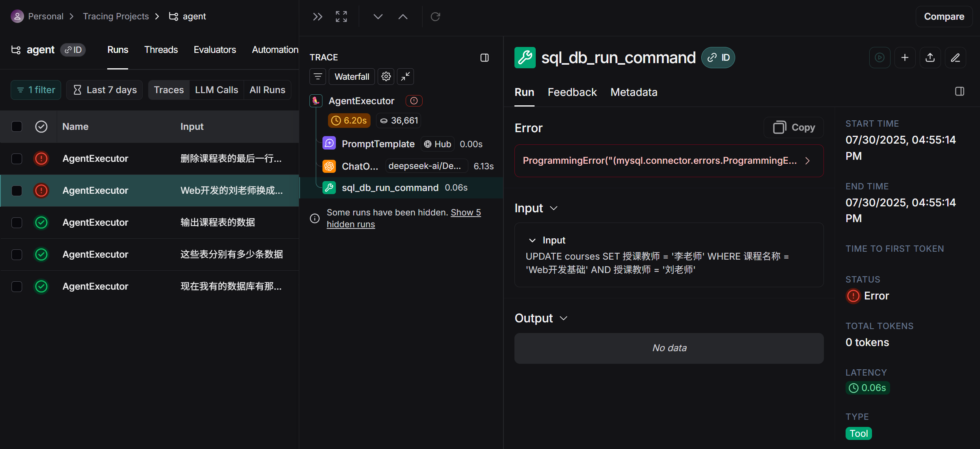Collapse panel with double-chevron icon

317,17
